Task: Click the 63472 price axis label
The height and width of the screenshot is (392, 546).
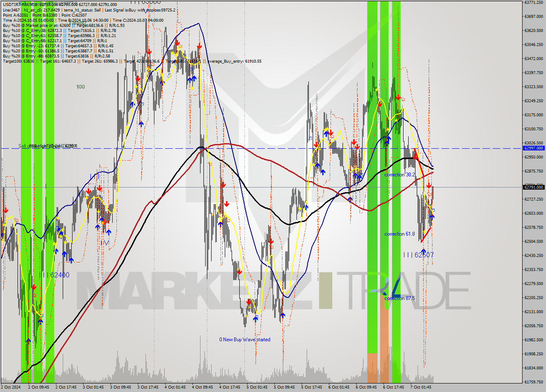Action: tap(533, 58)
